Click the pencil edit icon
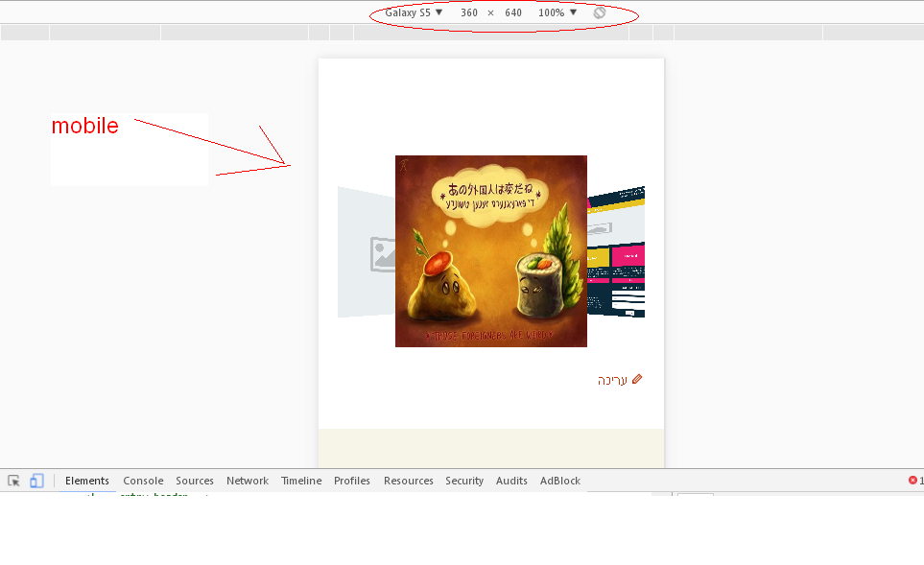This screenshot has width=924, height=565. coord(637,379)
